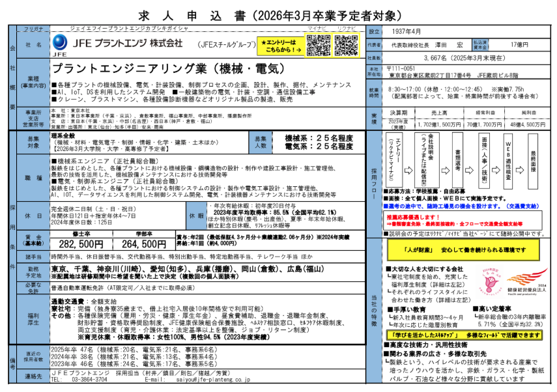
Task: Click the yellow エントリーはこちらから button
Action: [281, 46]
